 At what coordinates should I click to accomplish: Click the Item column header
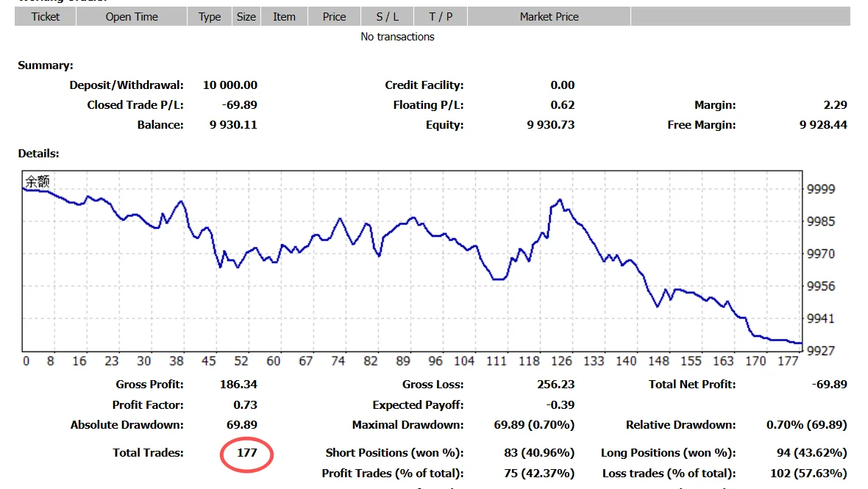click(284, 17)
